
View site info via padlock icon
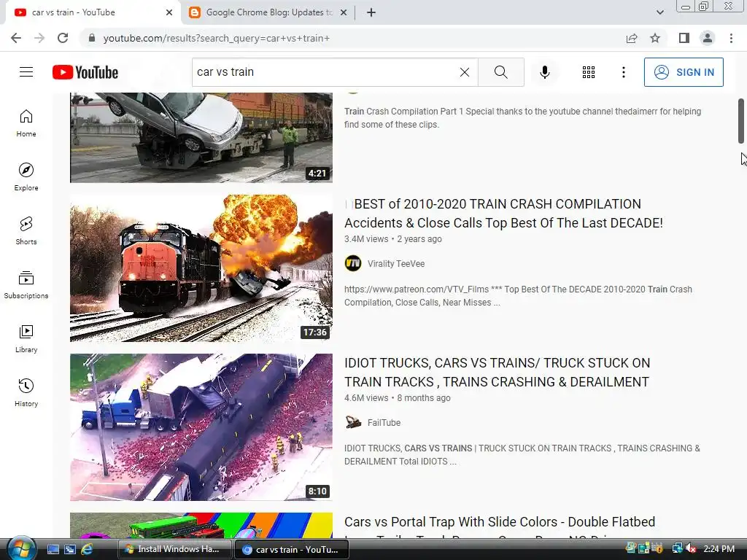pos(92,38)
